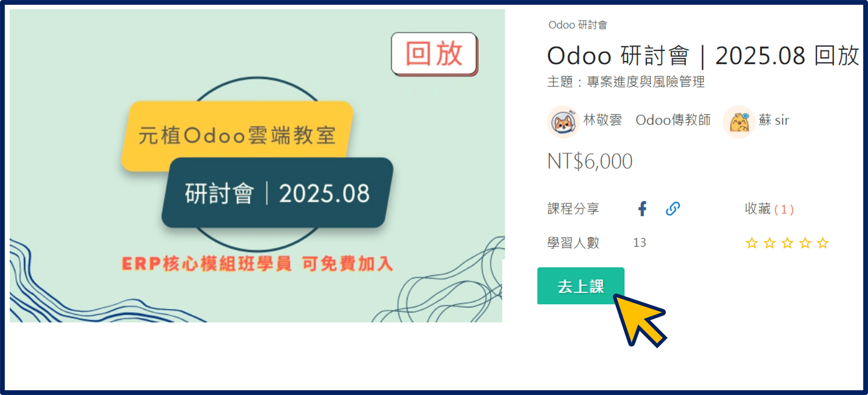Click the 學習人數 count 13
This screenshot has width=868, height=395.
point(639,243)
